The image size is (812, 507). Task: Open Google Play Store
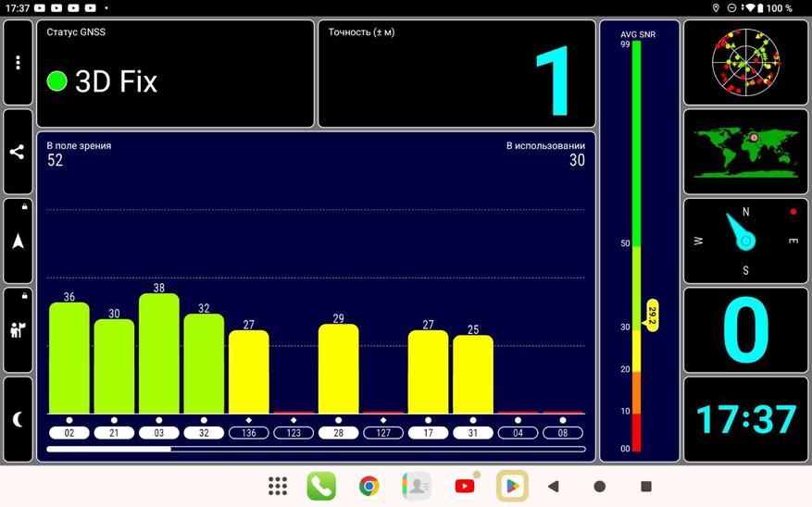[x=512, y=486]
